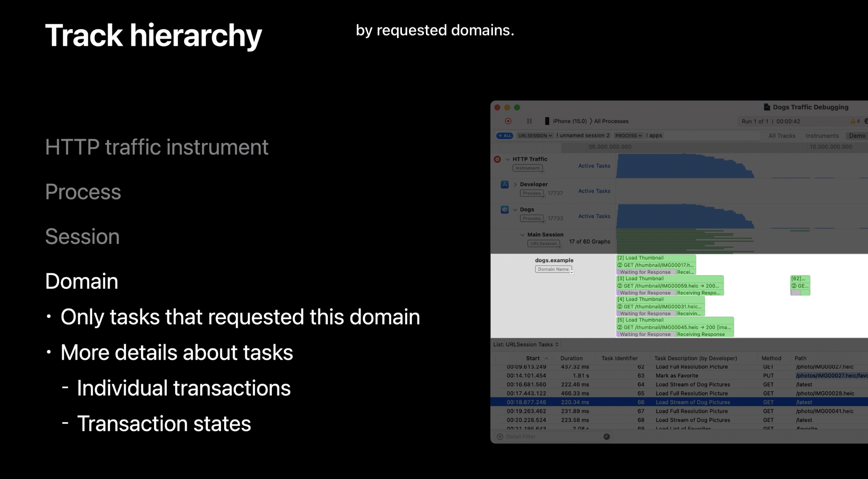Switch to the Demo tab
This screenshot has height=479, width=868.
[x=857, y=136]
